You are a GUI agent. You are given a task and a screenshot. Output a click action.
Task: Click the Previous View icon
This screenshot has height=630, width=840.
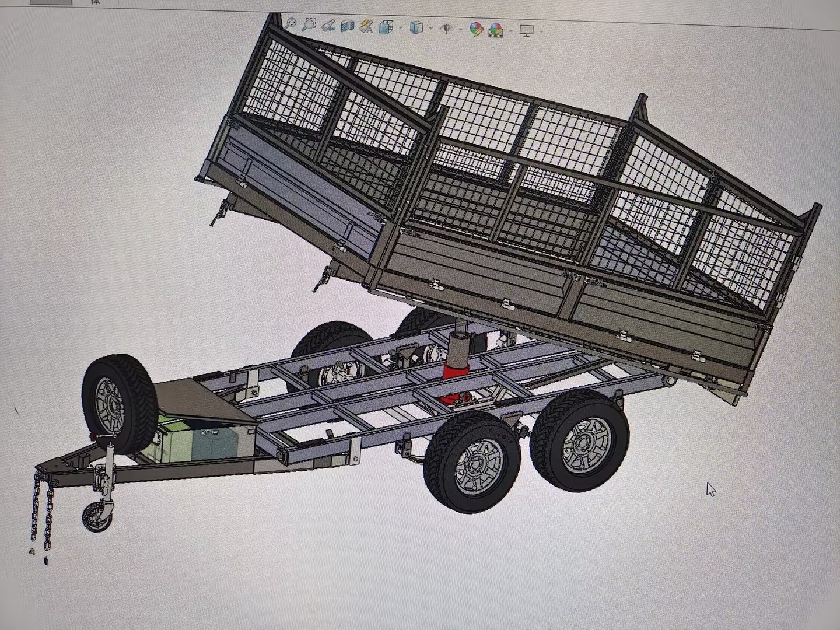(x=328, y=26)
